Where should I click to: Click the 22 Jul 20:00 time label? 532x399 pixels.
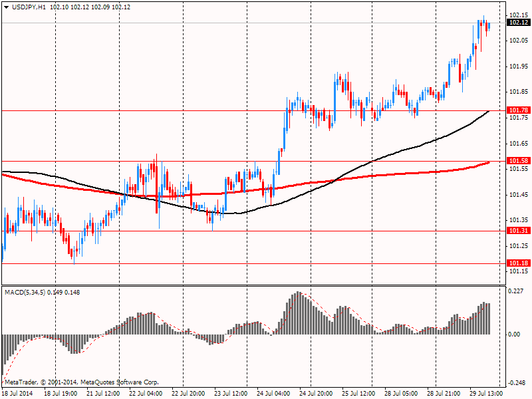(188, 394)
